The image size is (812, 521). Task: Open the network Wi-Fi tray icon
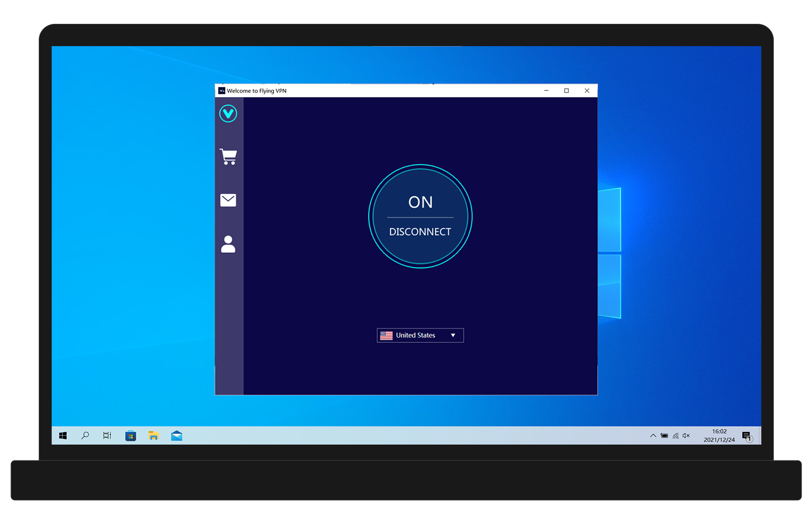(x=676, y=436)
